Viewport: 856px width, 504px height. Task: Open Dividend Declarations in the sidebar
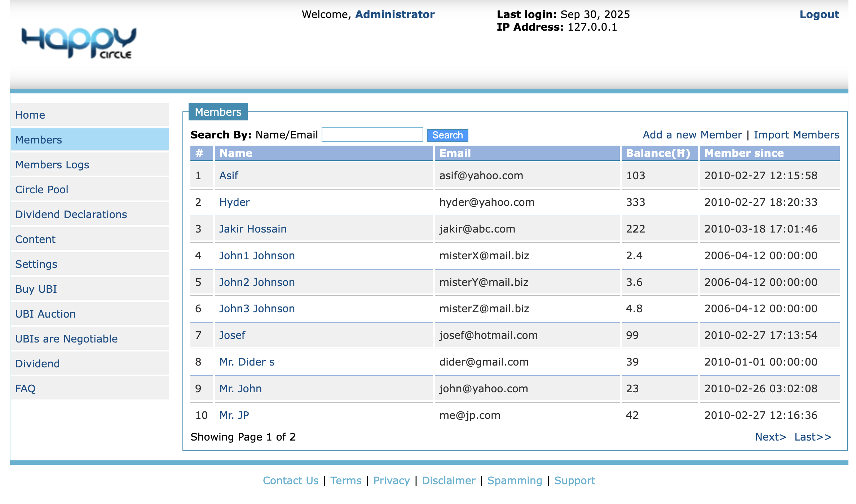click(90, 215)
